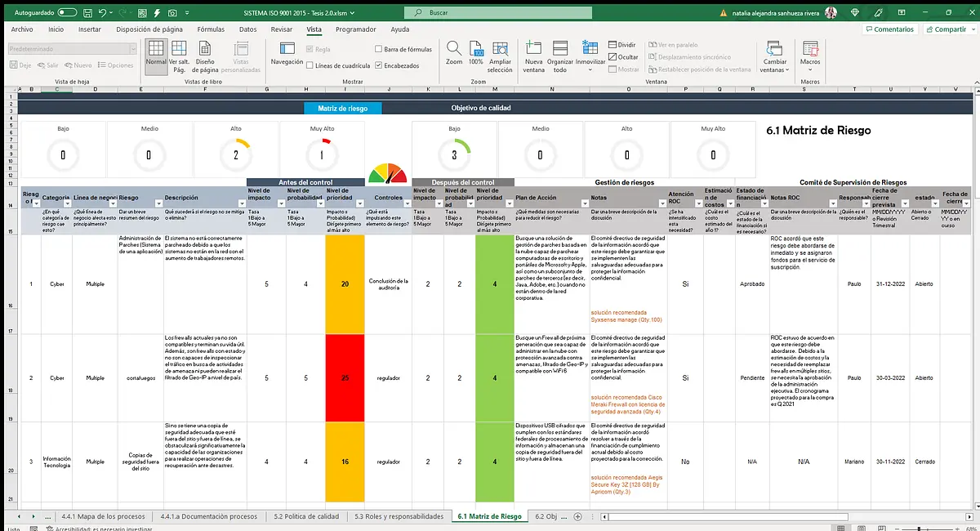The image size is (980, 531).
Task: Open the Categoría column filter dropdown
Action: [68, 203]
